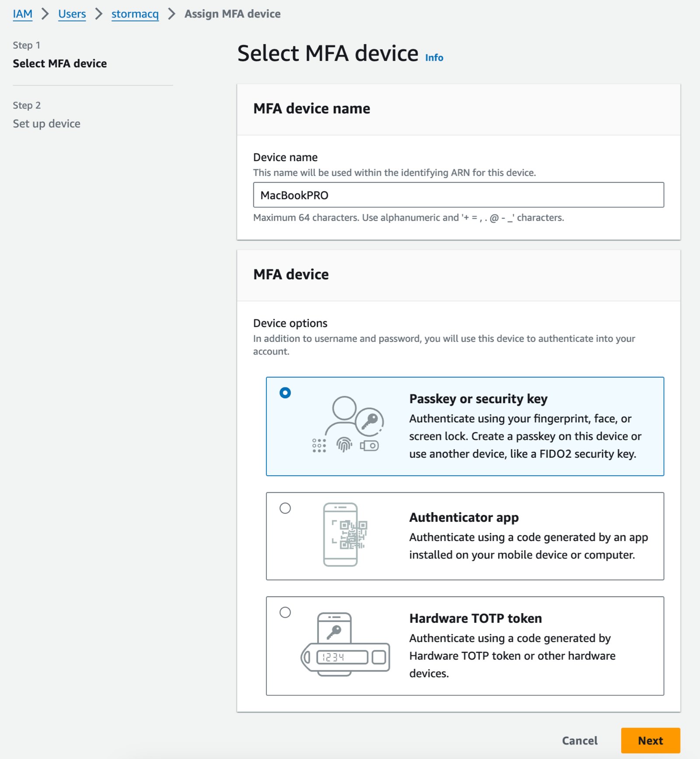The image size is (700, 759).
Task: Navigate to the IAM breadcrumb
Action: (22, 14)
